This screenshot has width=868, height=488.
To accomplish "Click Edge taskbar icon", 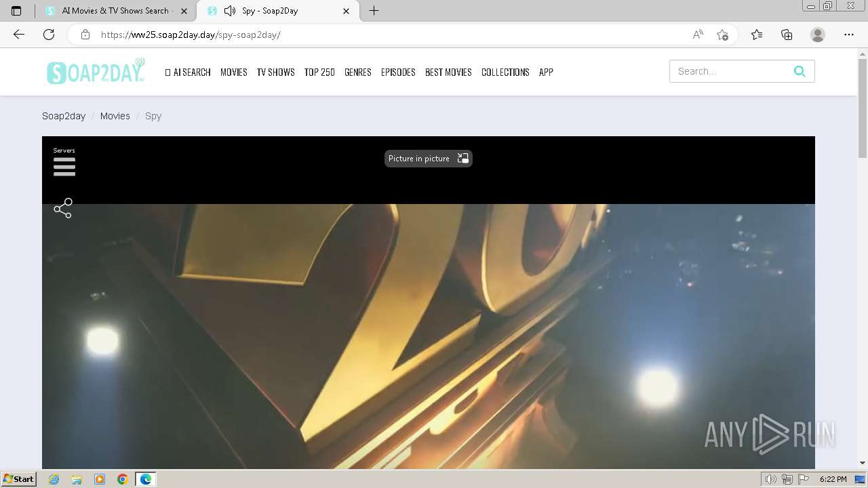I will (x=146, y=479).
